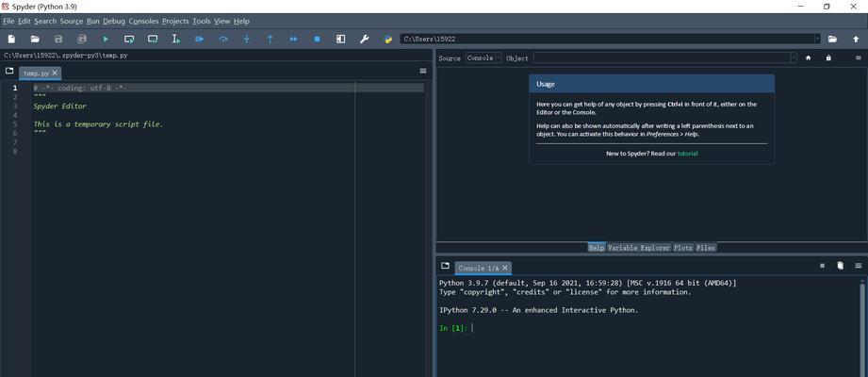Start debugging the file
The height and width of the screenshot is (377, 868).
[x=200, y=40]
